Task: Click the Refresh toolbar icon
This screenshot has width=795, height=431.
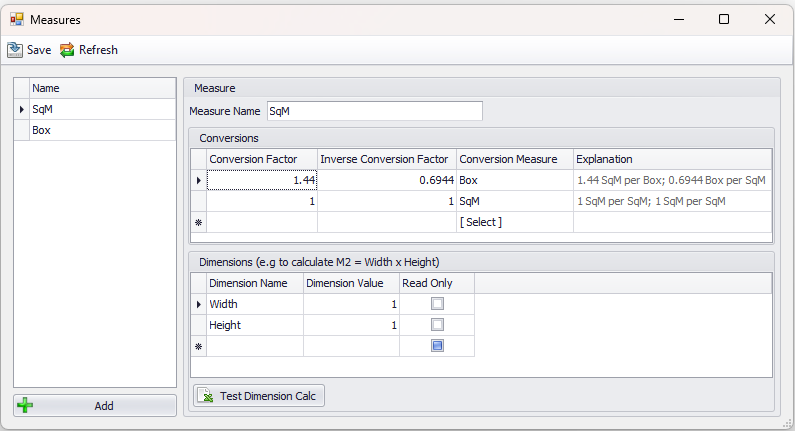Action: tap(67, 50)
